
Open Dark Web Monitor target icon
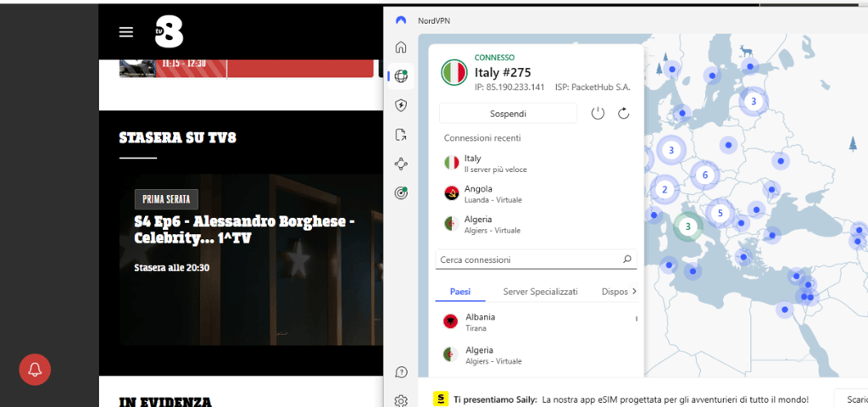tap(401, 192)
